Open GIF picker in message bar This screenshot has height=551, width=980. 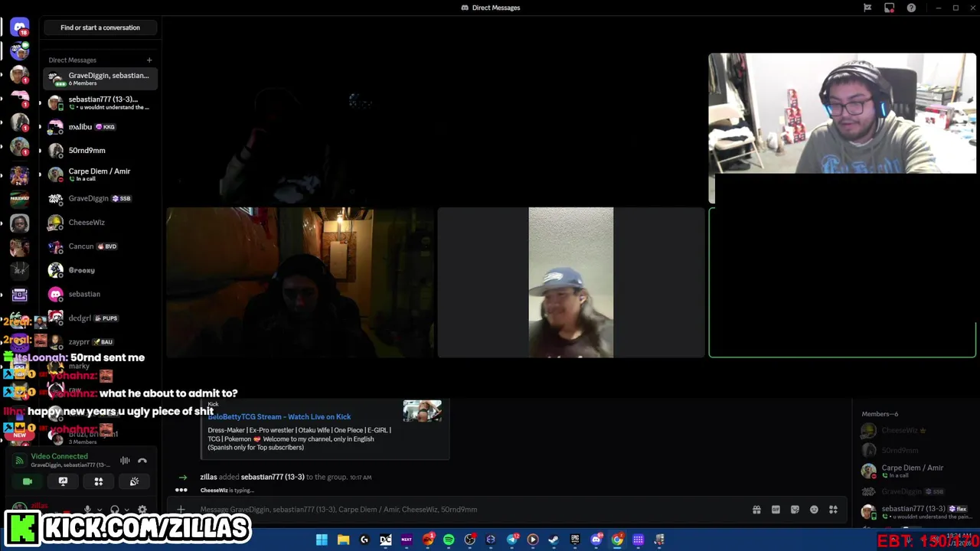point(776,510)
